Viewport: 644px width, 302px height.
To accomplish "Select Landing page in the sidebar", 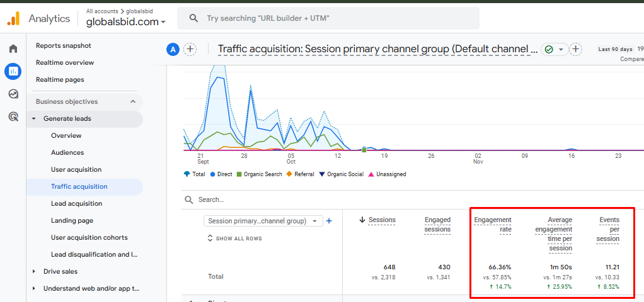I will [x=72, y=220].
